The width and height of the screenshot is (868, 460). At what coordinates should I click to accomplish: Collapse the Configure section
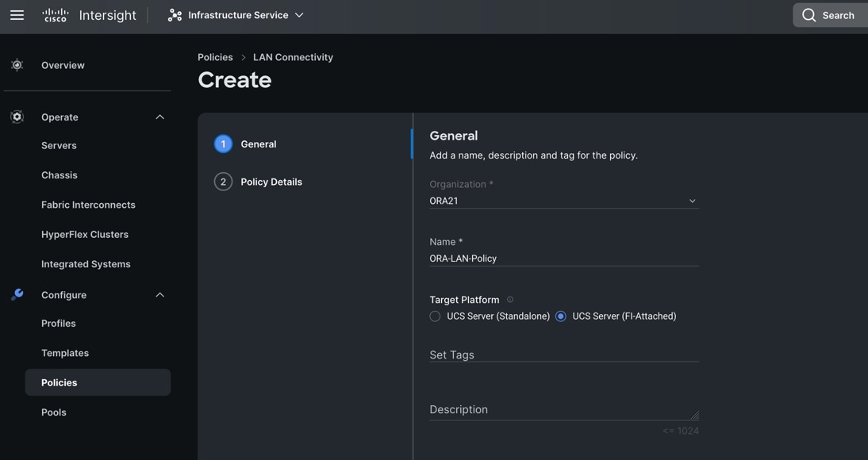tap(159, 295)
